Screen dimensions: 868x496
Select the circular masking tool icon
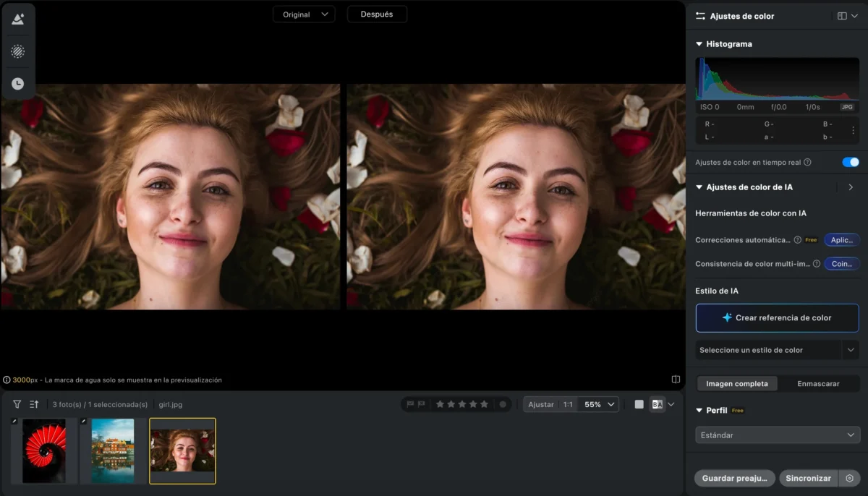(18, 51)
